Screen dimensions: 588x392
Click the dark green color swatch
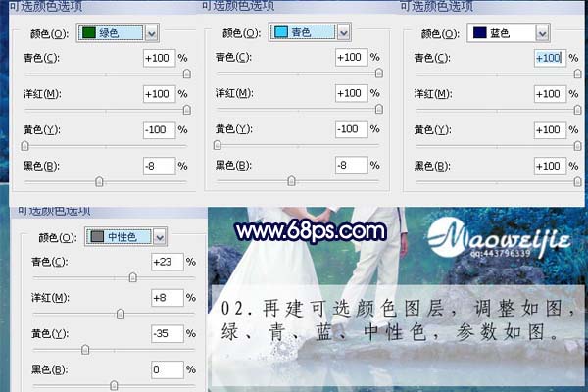(89, 32)
